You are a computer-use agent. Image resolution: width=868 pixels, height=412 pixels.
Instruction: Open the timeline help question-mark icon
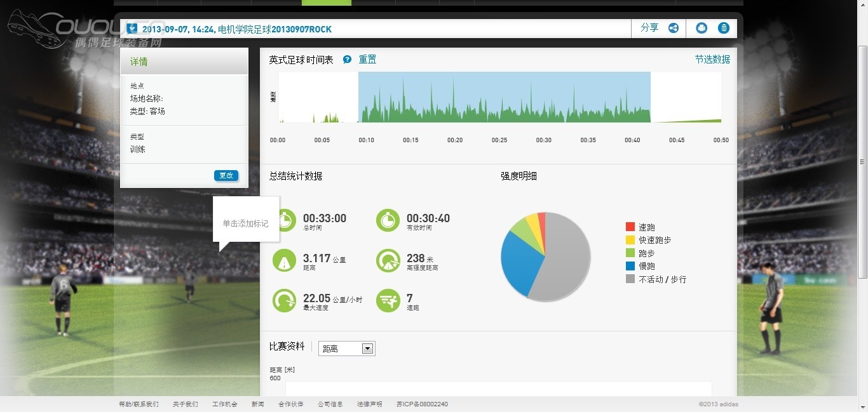[347, 60]
